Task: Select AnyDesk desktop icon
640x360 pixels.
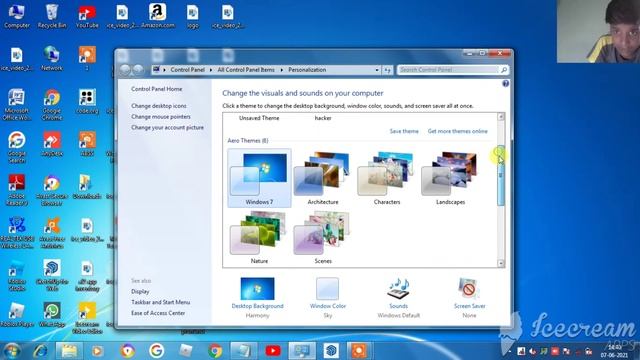Action: tap(52, 144)
